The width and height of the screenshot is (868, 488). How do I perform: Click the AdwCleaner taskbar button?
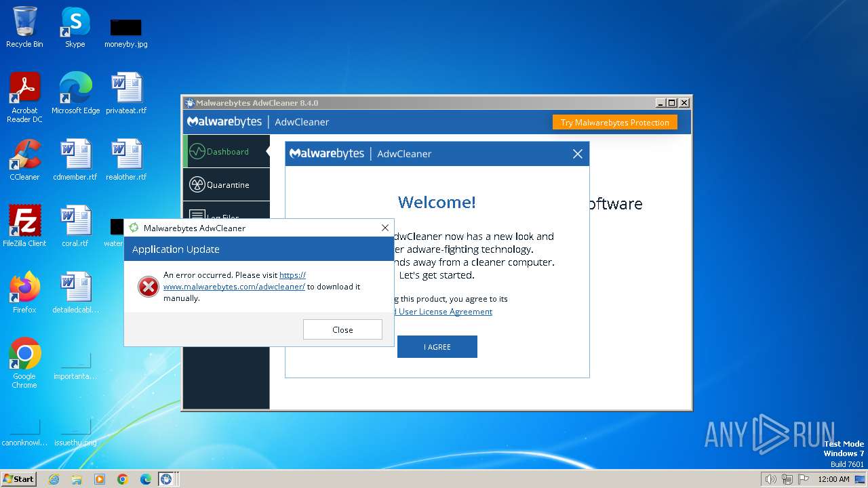tap(167, 479)
